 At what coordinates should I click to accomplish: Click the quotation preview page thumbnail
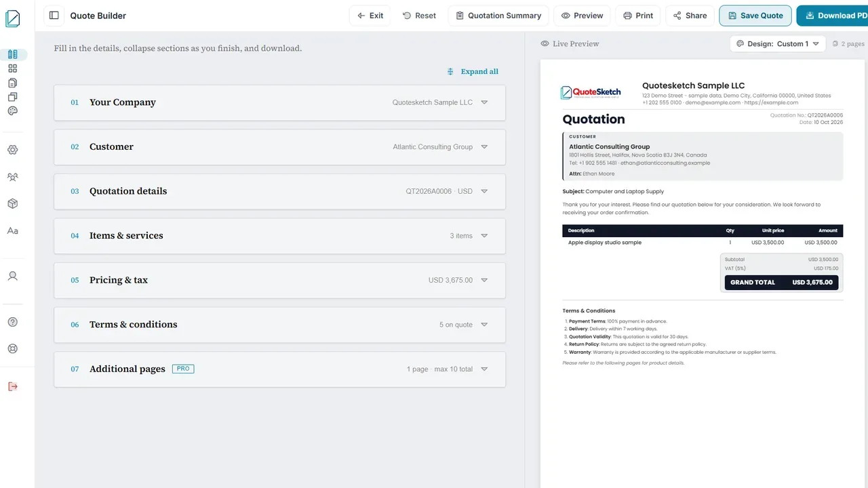(704, 274)
